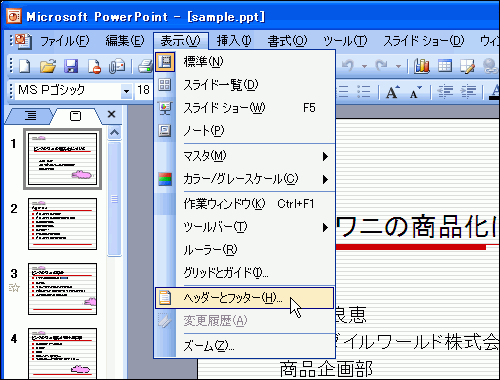
Task: Click the New document toolbar icon
Action: (x=25, y=66)
